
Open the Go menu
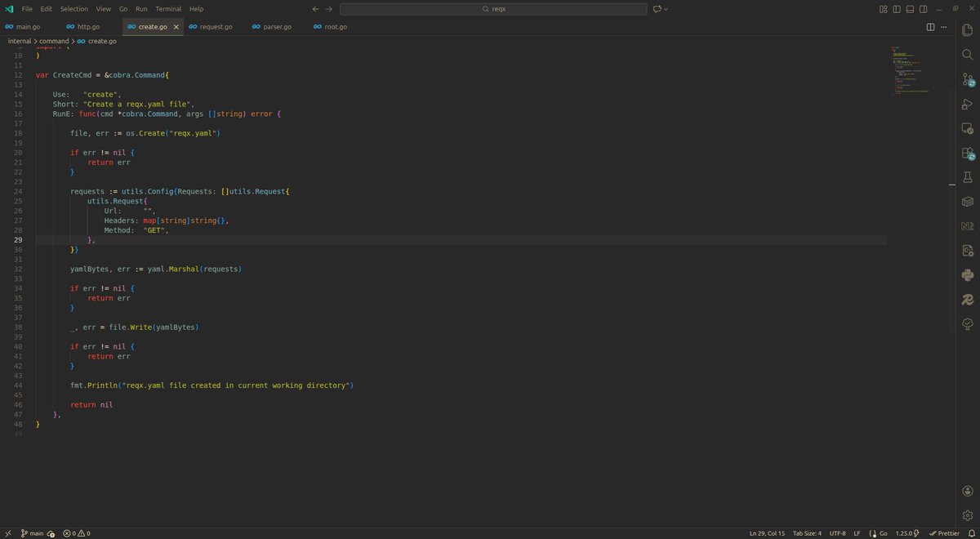pyautogui.click(x=123, y=9)
